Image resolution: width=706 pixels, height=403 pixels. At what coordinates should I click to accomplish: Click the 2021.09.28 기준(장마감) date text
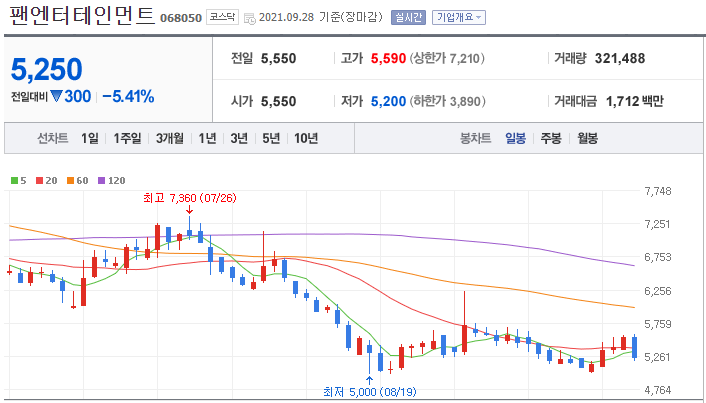point(321,18)
